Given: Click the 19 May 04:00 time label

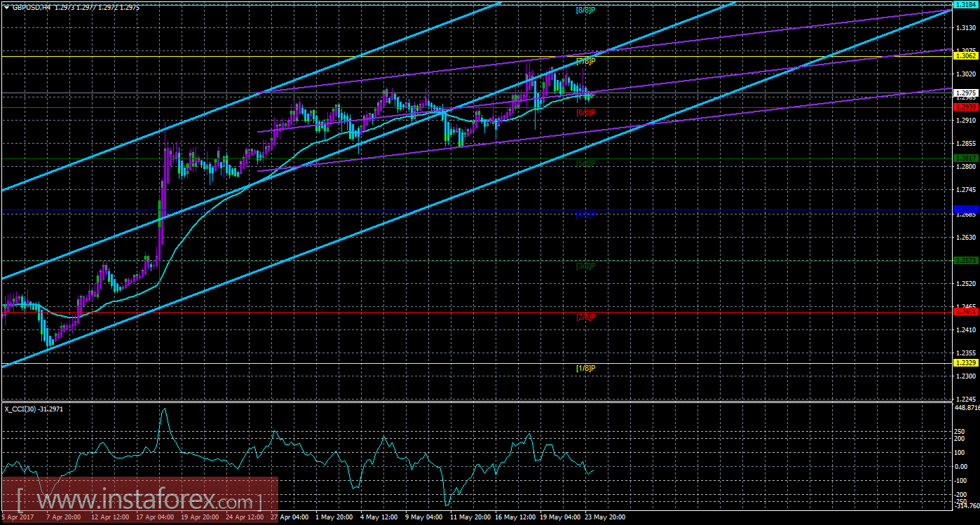Looking at the screenshot, I should click(560, 517).
